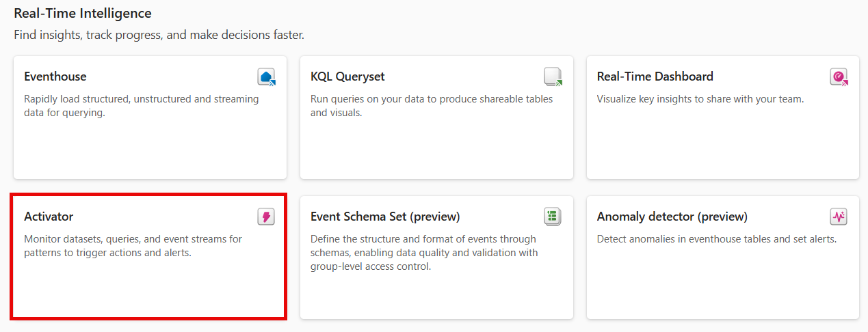Click the KQL Queryset icon
868x332 pixels.
(x=553, y=77)
